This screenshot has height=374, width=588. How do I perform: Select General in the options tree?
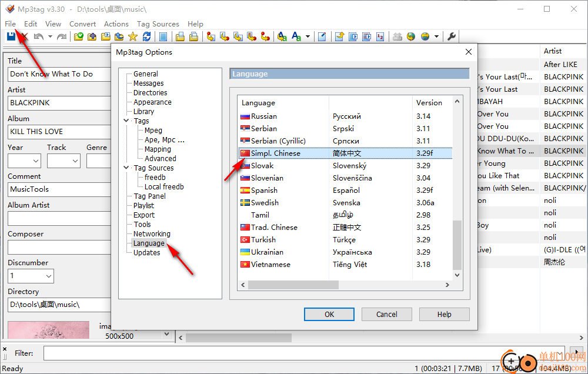145,74
